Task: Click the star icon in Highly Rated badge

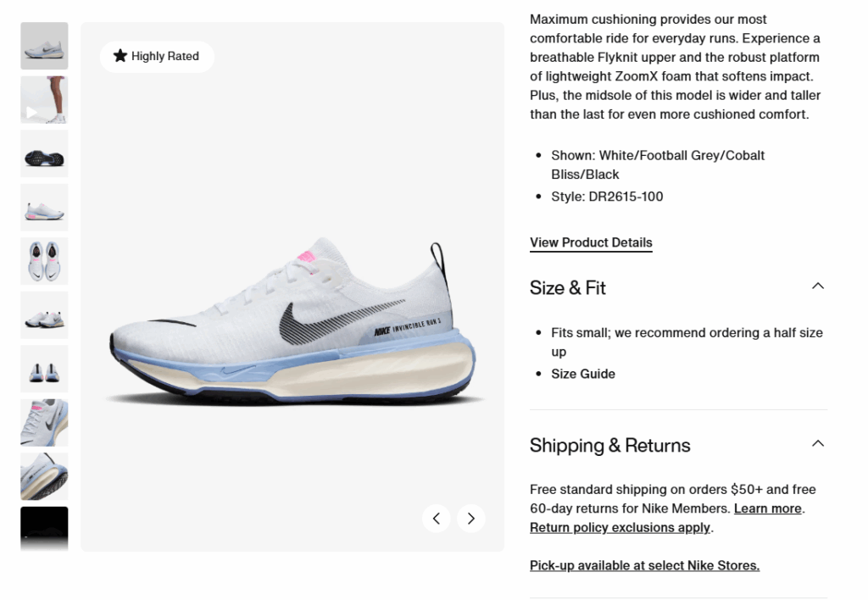Action: [x=119, y=56]
